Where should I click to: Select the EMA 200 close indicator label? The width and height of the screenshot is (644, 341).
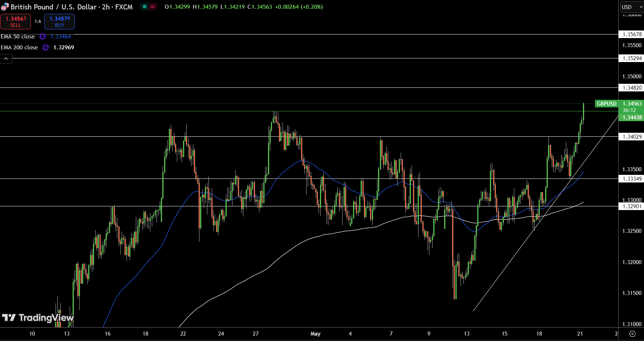(x=19, y=48)
